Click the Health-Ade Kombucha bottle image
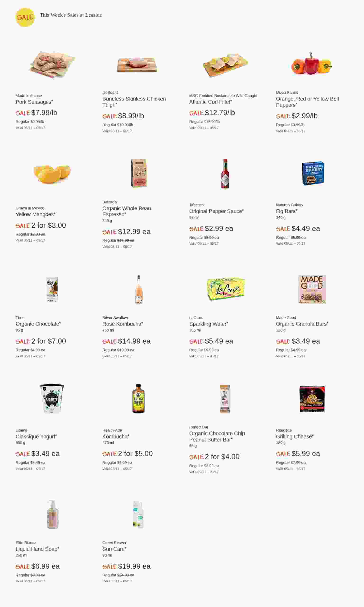Image resolution: width=364 pixels, height=607 pixels. pyautogui.click(x=138, y=398)
